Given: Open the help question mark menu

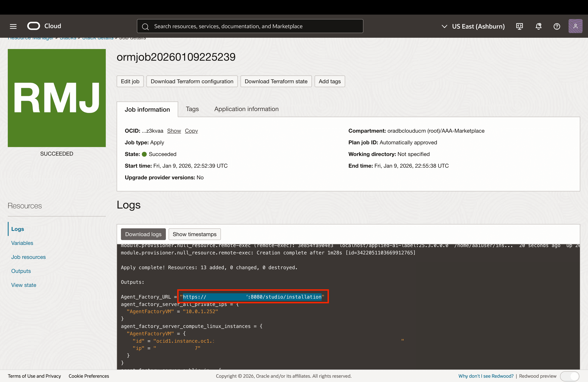Looking at the screenshot, I should pyautogui.click(x=557, y=26).
